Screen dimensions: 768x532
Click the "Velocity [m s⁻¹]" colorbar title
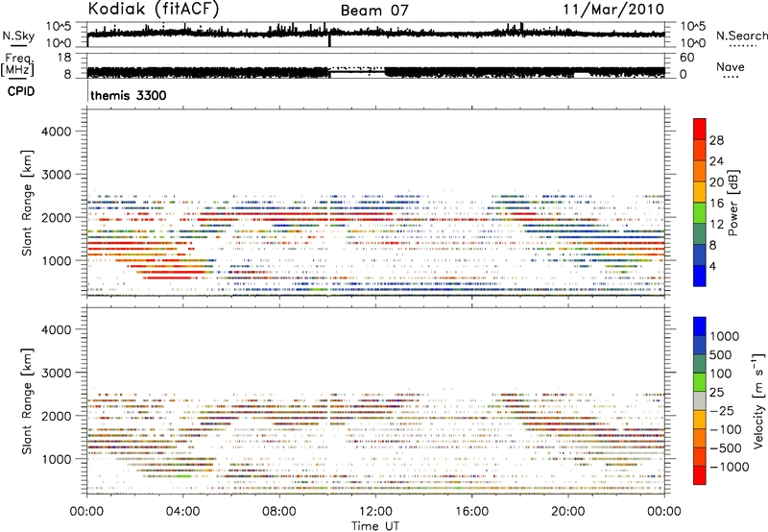pos(759,399)
